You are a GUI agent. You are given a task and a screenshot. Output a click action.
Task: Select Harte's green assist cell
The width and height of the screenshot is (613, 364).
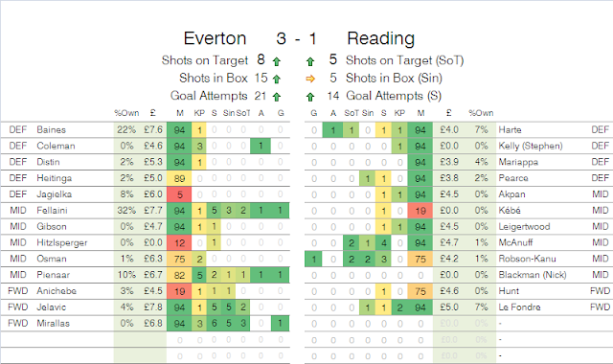tap(332, 130)
